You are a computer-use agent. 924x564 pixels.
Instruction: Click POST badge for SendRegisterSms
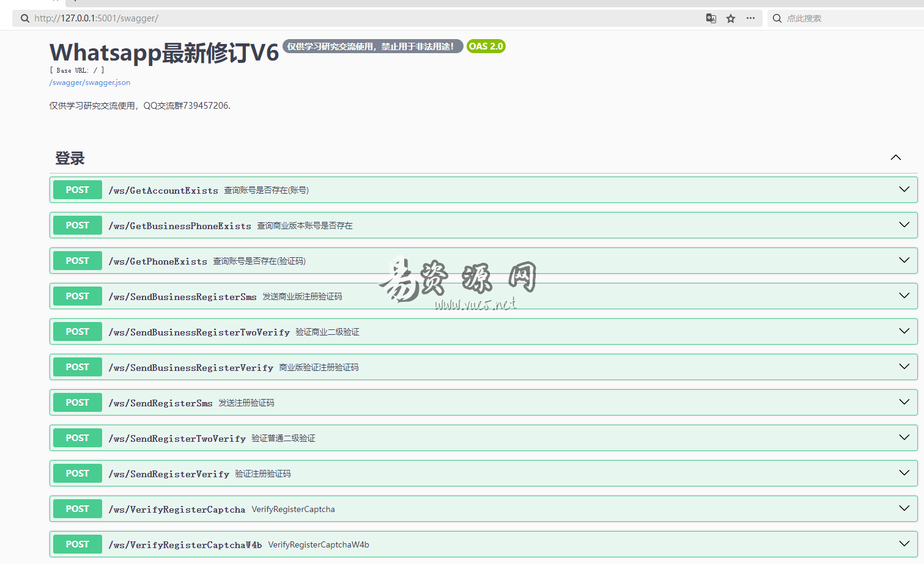pos(78,403)
